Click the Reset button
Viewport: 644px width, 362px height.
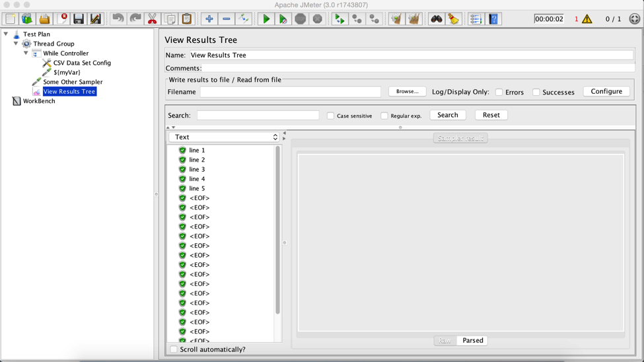491,115
